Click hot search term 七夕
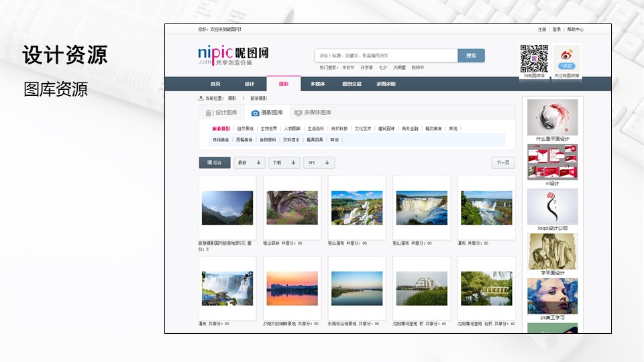This screenshot has height=362, width=644. point(383,68)
